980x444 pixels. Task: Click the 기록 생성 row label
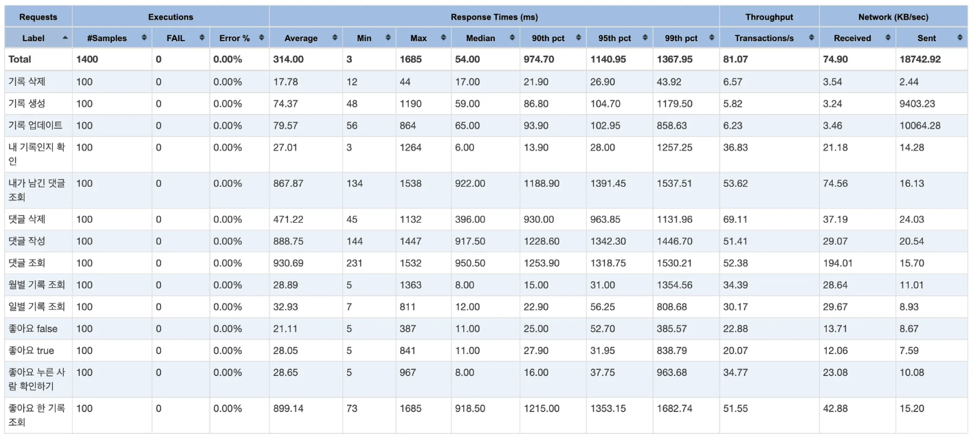tap(27, 104)
